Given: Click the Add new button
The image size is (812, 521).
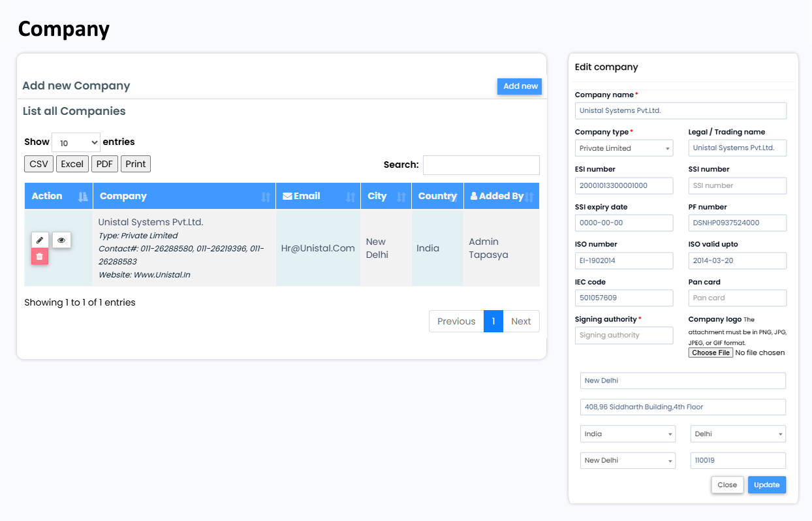Looking at the screenshot, I should click(x=520, y=86).
